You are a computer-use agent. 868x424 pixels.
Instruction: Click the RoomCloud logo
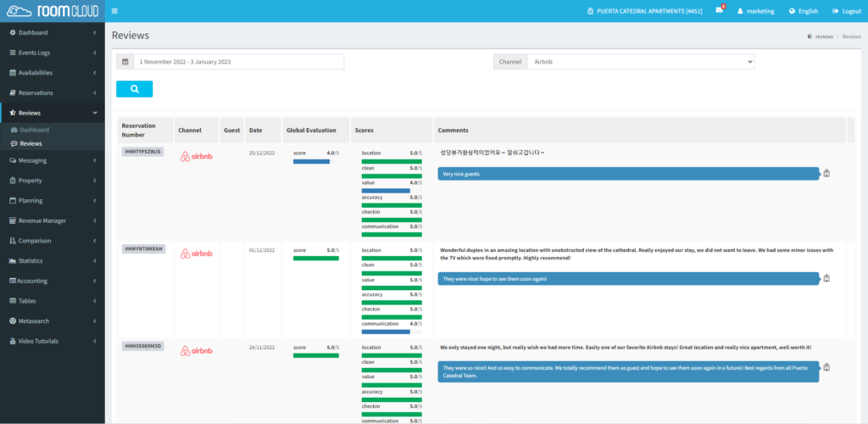point(53,11)
